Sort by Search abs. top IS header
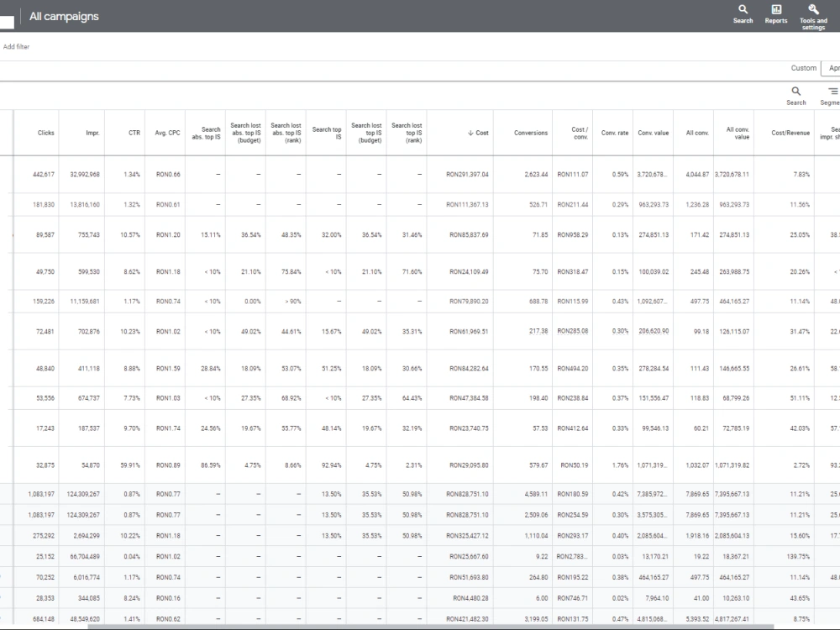 click(x=207, y=133)
